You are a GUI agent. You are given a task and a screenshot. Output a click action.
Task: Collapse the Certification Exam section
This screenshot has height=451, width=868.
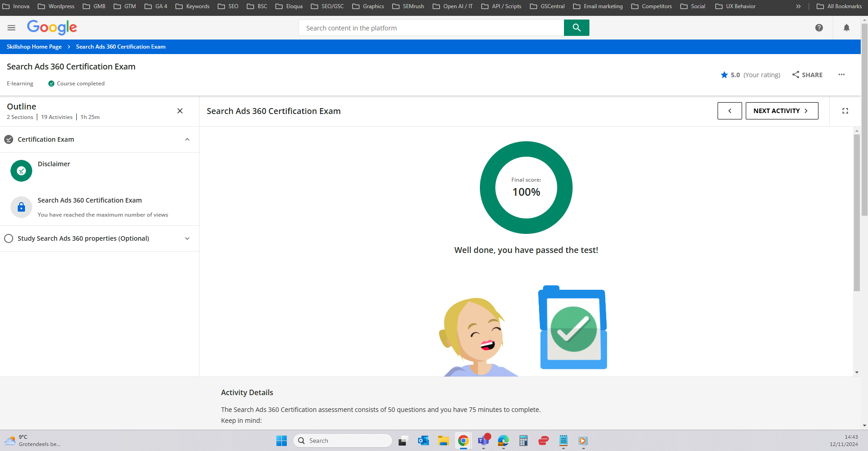click(187, 139)
